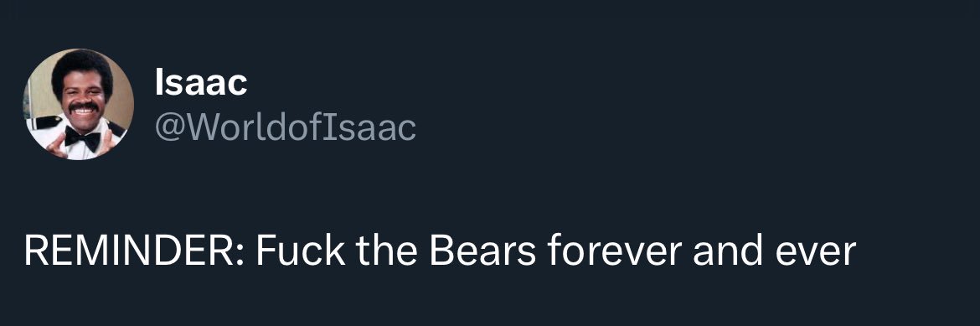Open the @WorldofIsaac handle link
Screen dimensions: 980x326
[285, 127]
